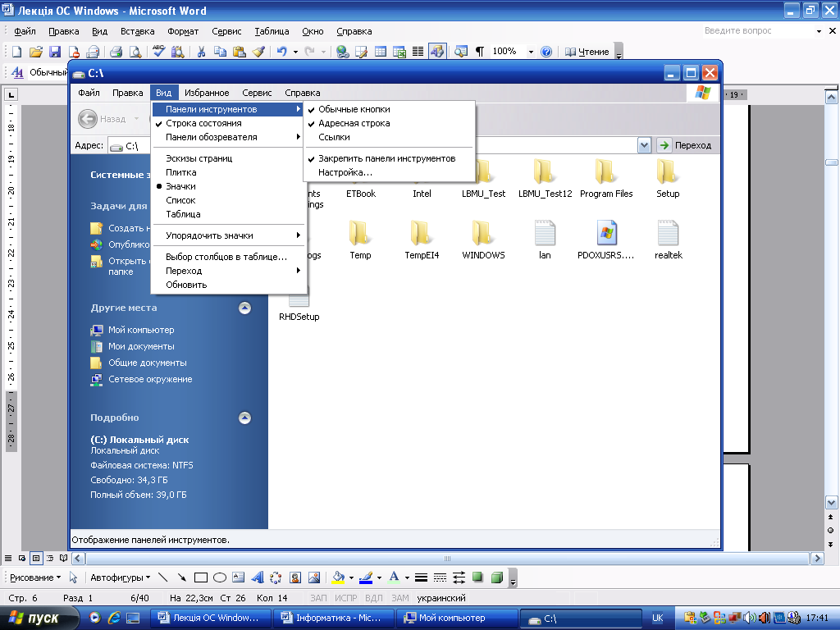Click the Columns icon in Word toolbar

click(418, 52)
